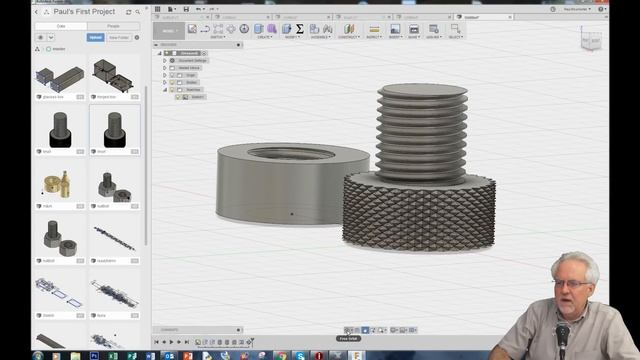The width and height of the screenshot is (640, 360).
Task: Open the MODEL workspace dropdown
Action: [169, 31]
